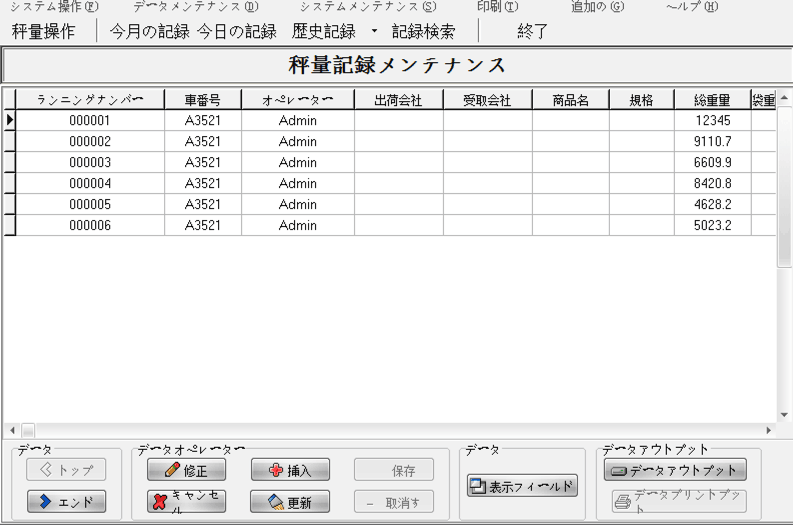Click the 更新 refresh button

tap(290, 502)
